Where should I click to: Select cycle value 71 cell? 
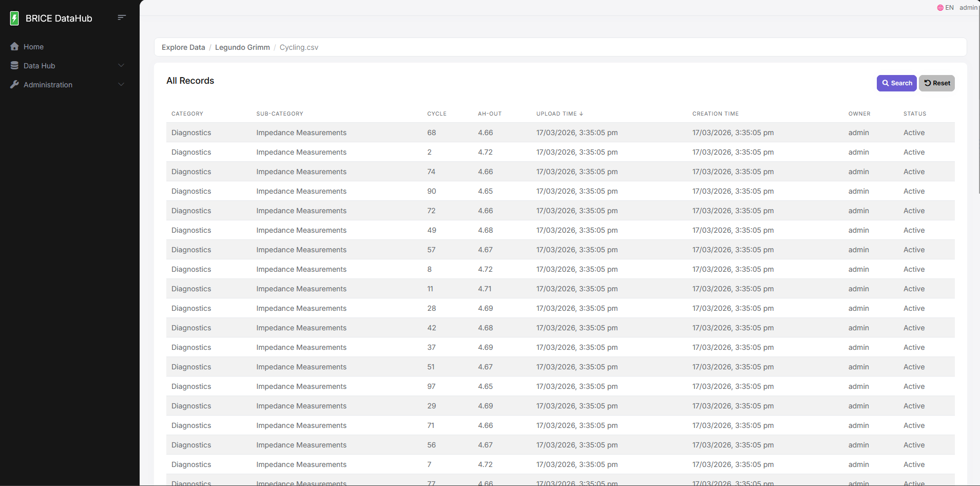point(431,425)
